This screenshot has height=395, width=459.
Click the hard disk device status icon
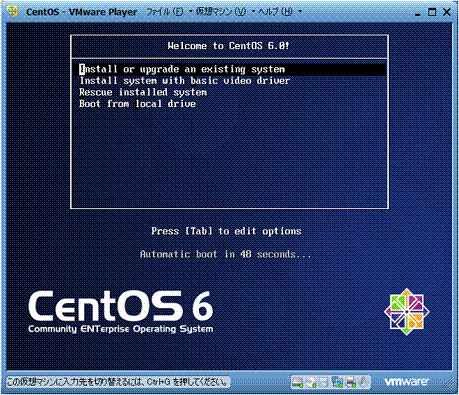[x=297, y=382]
